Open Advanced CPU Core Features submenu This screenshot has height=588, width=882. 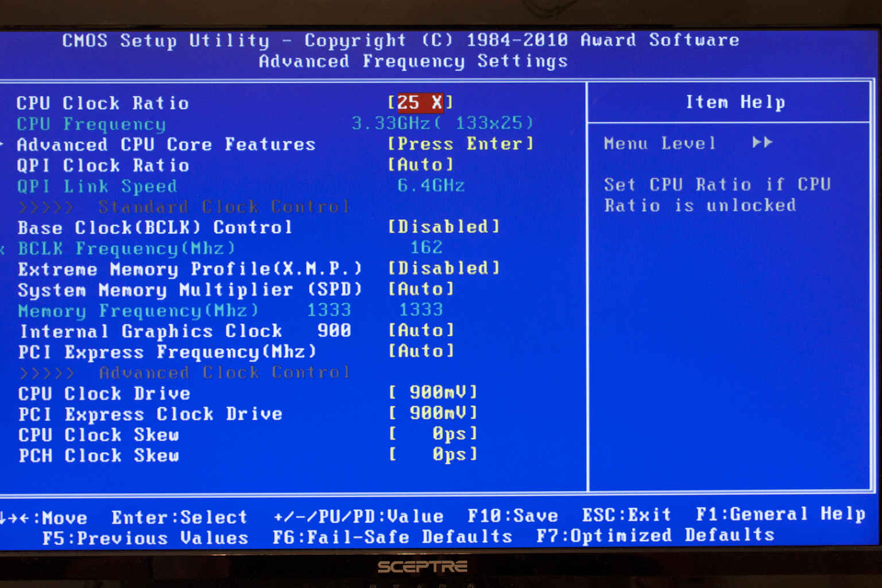pos(167,144)
